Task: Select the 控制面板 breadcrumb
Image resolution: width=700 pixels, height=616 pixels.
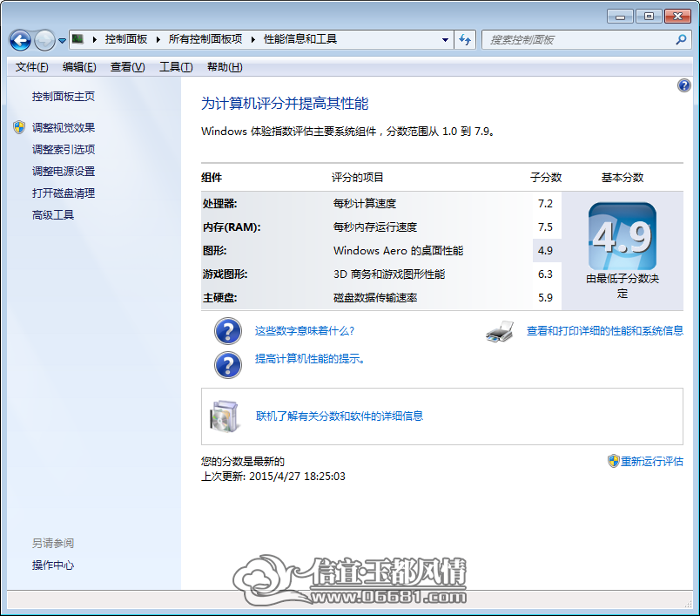Action: [126, 39]
